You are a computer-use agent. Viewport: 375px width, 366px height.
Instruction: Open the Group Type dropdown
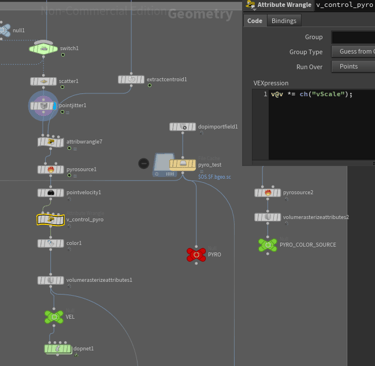(x=353, y=52)
